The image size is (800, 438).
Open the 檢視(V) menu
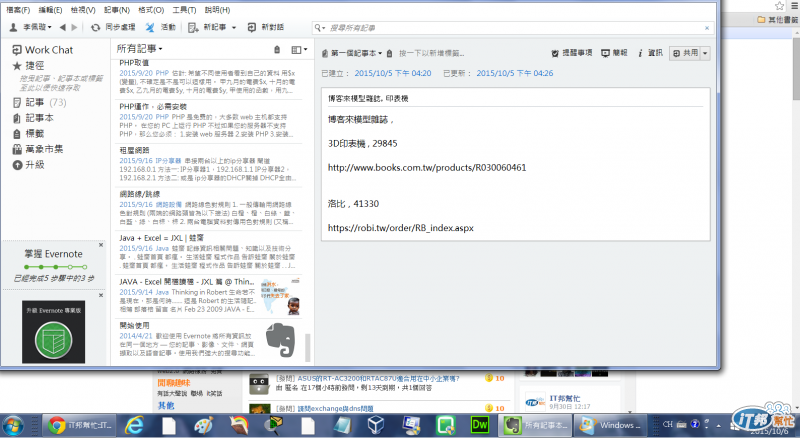[83, 10]
